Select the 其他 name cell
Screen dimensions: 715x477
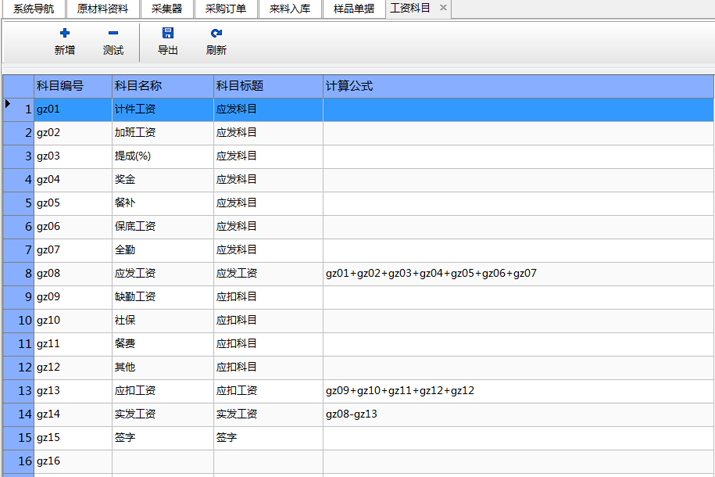pyautogui.click(x=163, y=368)
